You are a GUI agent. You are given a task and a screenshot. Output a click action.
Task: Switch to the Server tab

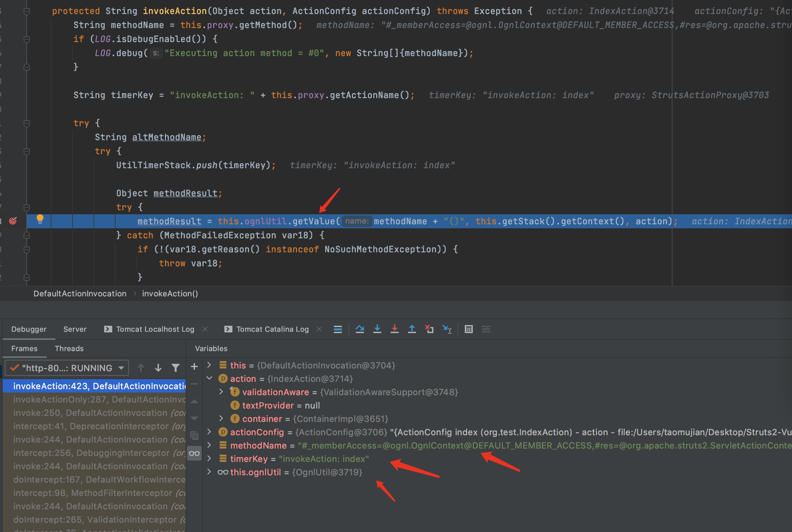tap(75, 329)
